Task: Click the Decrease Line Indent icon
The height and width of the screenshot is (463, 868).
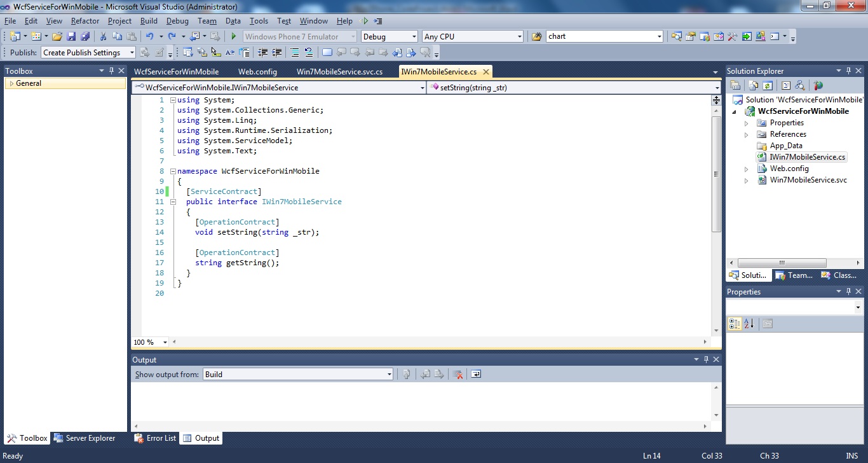Action: click(x=262, y=52)
